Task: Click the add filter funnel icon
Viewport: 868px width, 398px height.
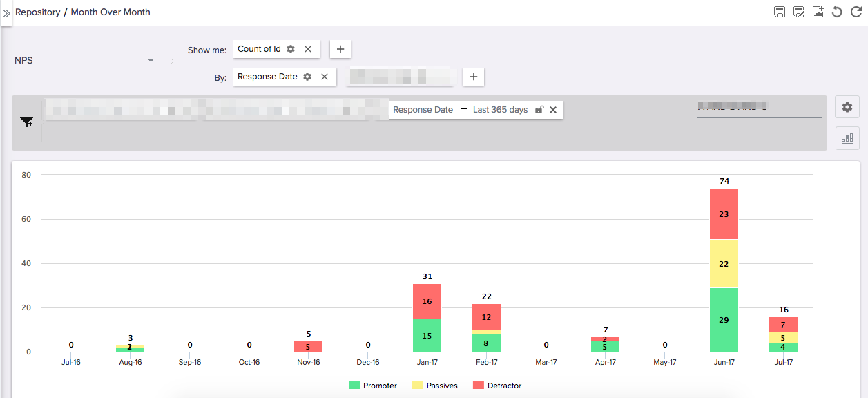Action: tap(27, 122)
